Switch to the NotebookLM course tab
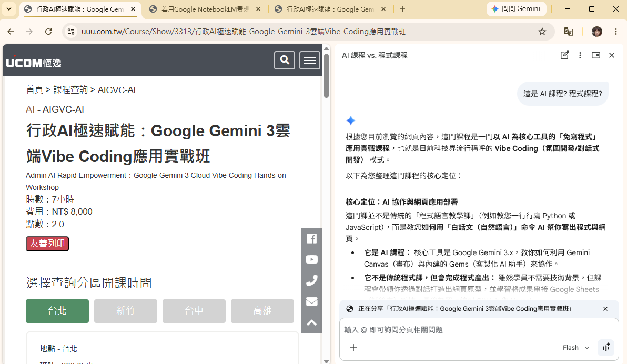The image size is (627, 364). click(204, 9)
